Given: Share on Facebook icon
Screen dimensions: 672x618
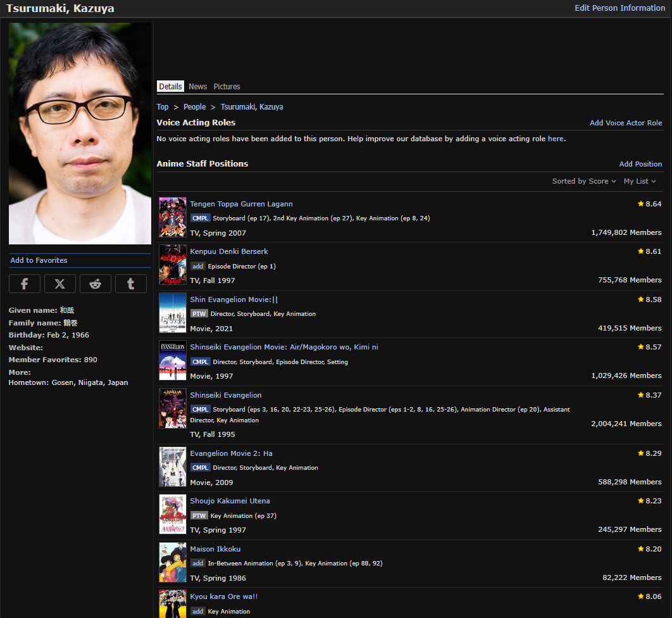Looking at the screenshot, I should (25, 284).
